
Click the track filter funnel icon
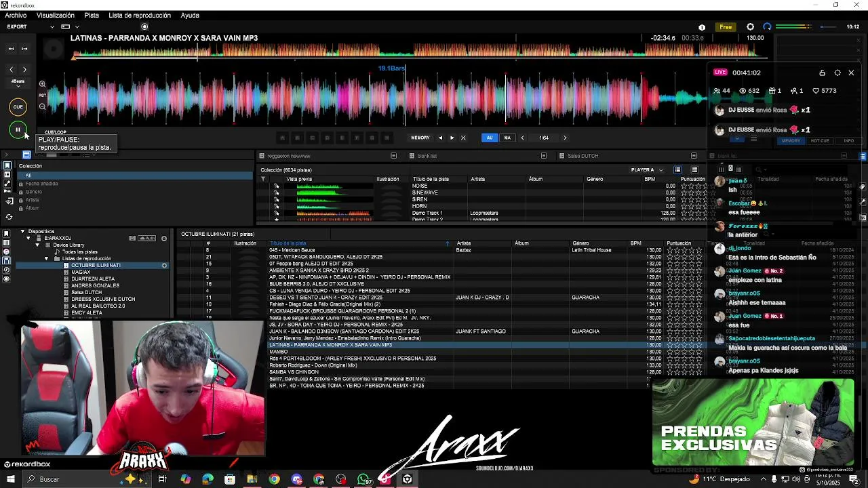click(263, 179)
